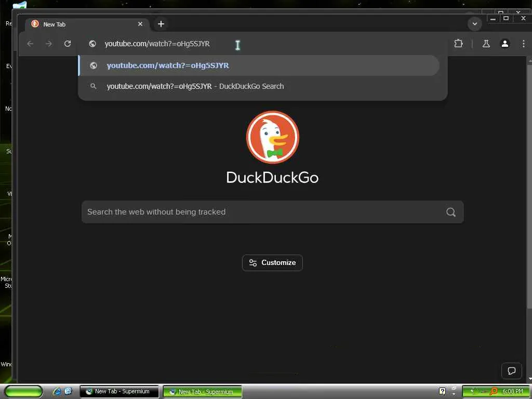532x399 pixels.
Task: Click the magnifier search icon in search box
Action: coord(450,212)
